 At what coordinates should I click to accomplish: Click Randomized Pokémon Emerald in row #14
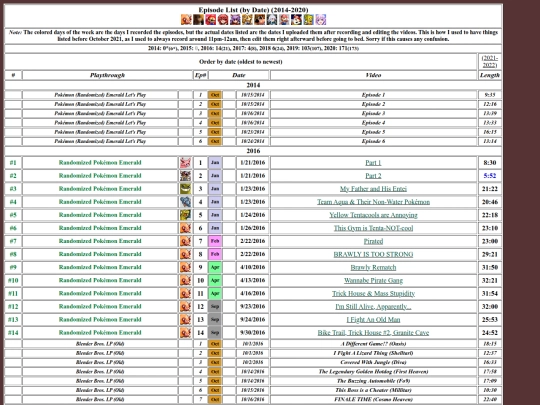pyautogui.click(x=100, y=333)
